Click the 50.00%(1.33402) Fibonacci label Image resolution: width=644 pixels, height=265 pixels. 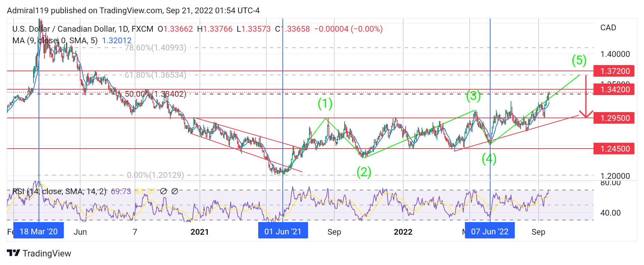coord(156,94)
